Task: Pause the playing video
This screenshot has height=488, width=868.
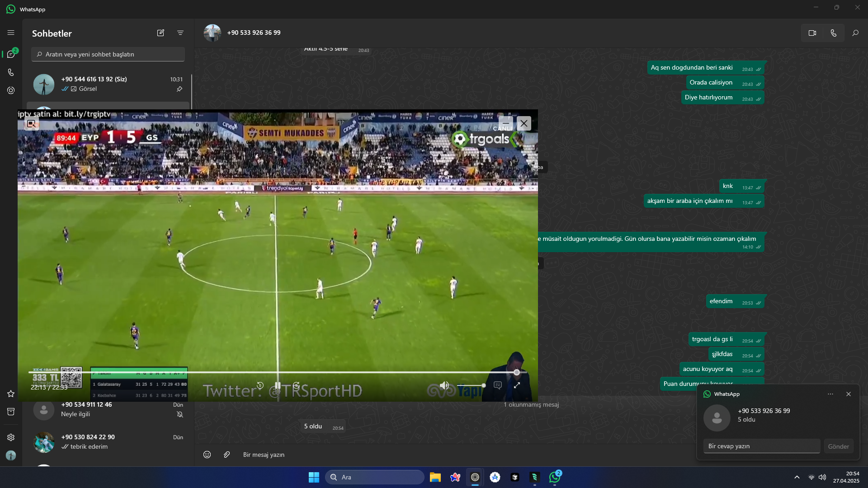Action: coord(278,385)
